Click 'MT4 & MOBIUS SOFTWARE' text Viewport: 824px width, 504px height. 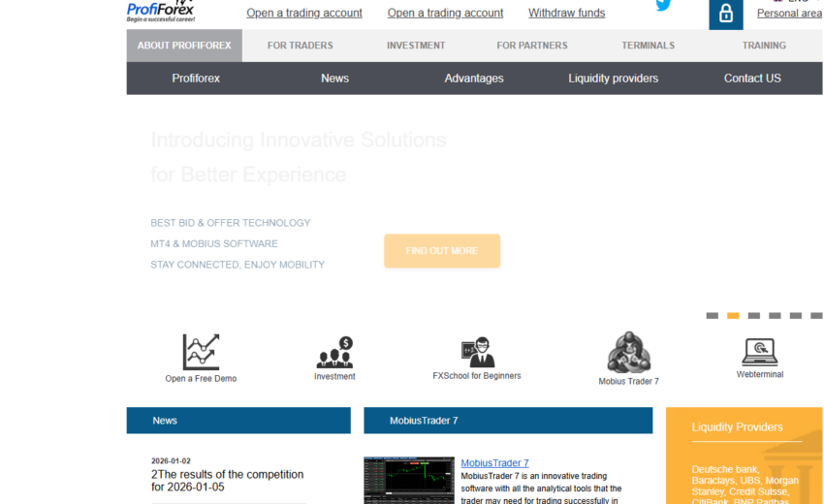point(214,244)
